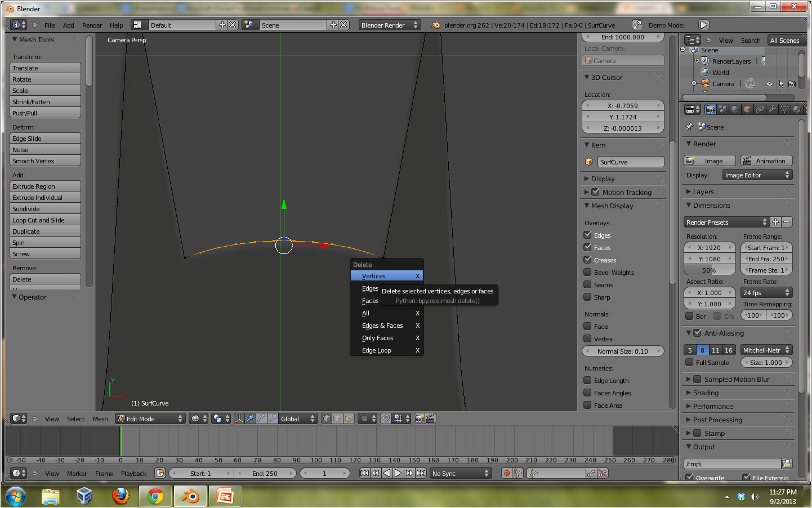This screenshot has height=508, width=812.
Task: Choose Edge Loop in the Delete menu
Action: [386, 350]
